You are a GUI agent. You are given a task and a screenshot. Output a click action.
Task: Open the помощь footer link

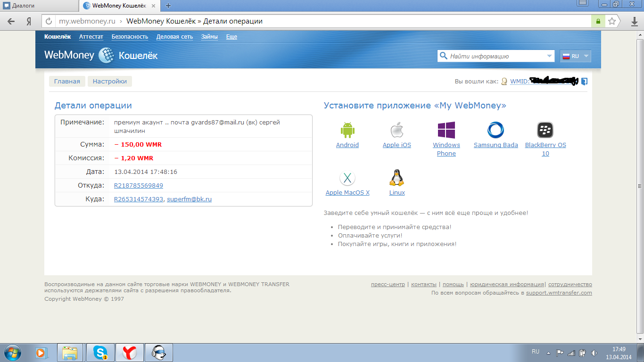click(x=454, y=284)
